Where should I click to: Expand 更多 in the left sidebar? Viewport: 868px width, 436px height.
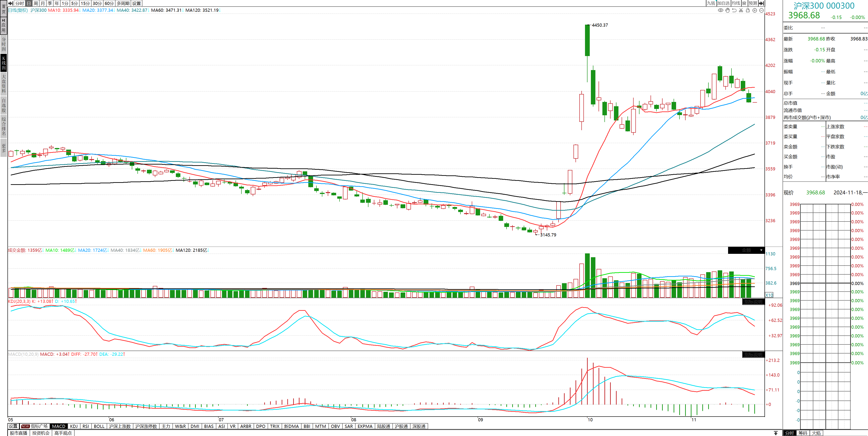4,148
